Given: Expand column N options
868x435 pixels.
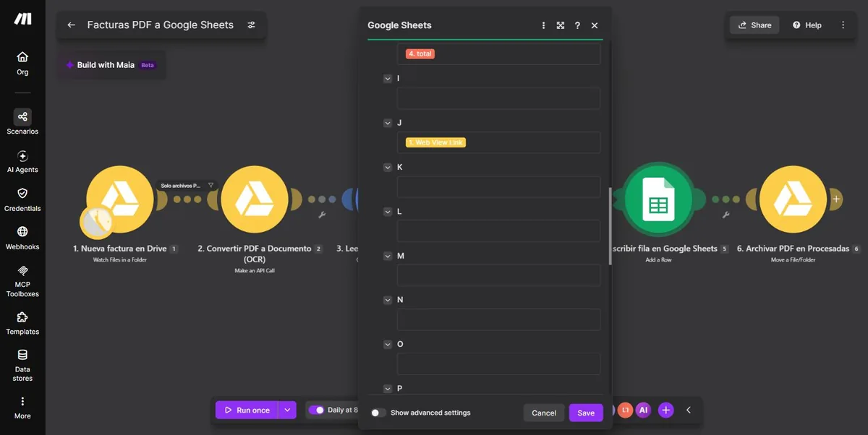Looking at the screenshot, I should (x=388, y=300).
